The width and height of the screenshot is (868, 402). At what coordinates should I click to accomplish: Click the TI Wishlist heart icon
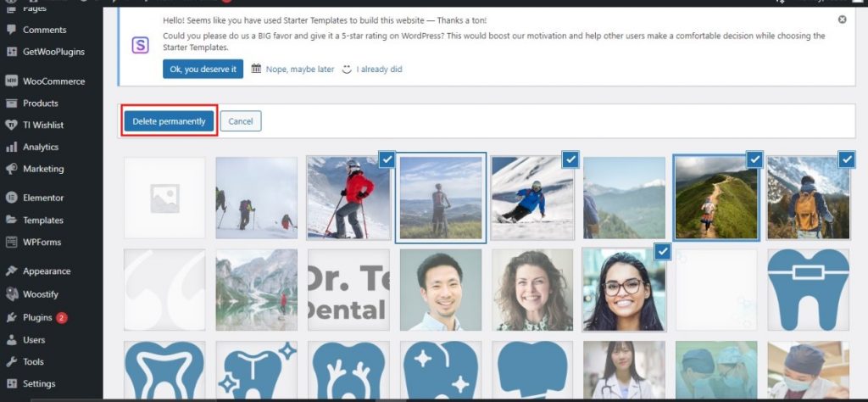click(x=11, y=126)
